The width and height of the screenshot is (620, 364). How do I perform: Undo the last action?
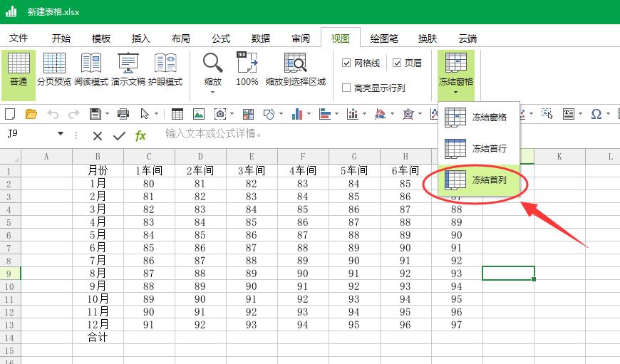(53, 114)
